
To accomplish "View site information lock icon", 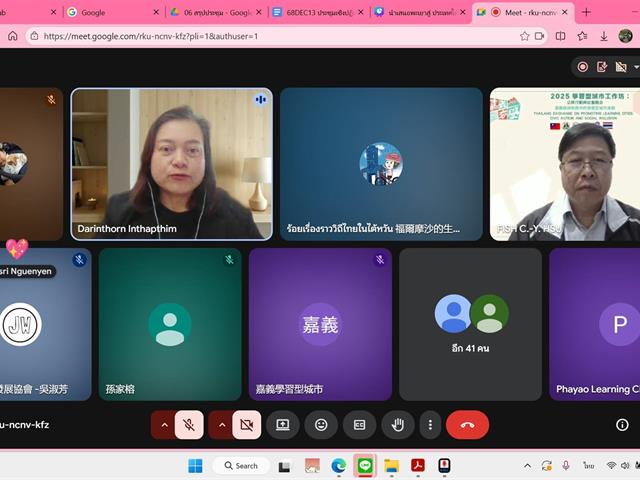I will [35, 36].
